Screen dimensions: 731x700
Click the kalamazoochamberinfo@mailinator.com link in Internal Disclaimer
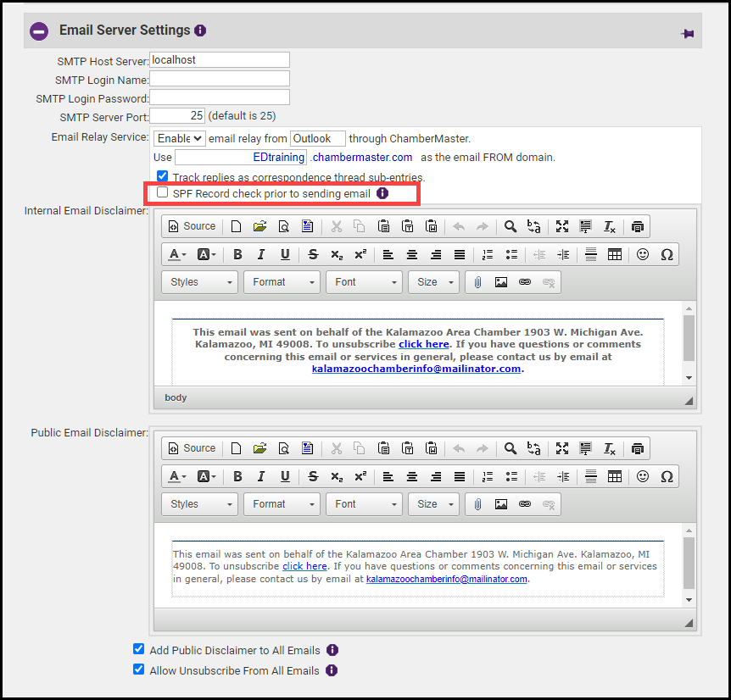416,369
